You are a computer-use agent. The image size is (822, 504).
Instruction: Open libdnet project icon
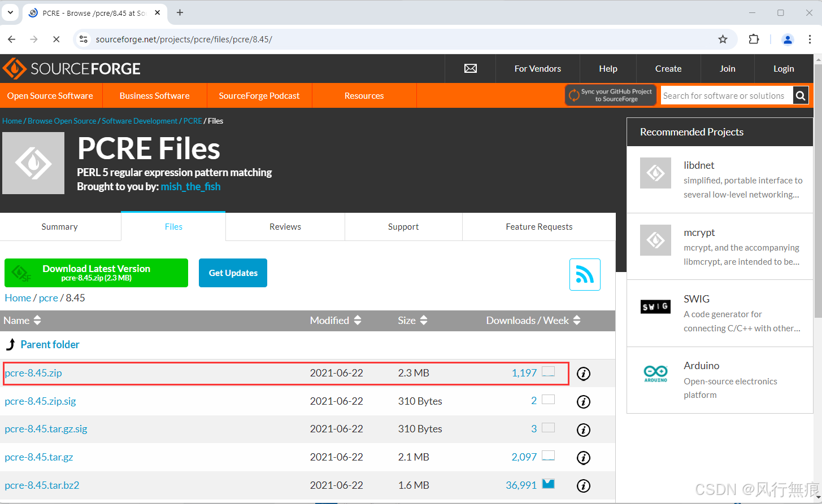[x=655, y=173]
